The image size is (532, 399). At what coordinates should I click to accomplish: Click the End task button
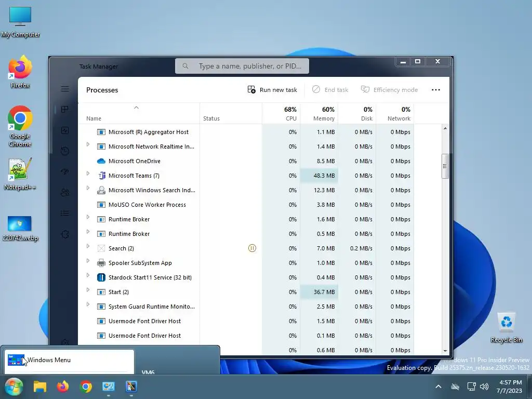tap(330, 90)
